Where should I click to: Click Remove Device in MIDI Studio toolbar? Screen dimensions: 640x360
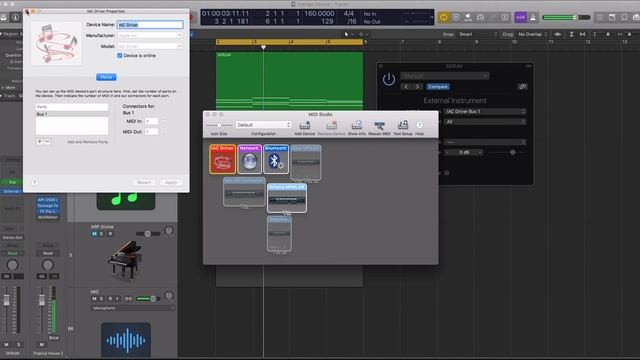coord(331,128)
